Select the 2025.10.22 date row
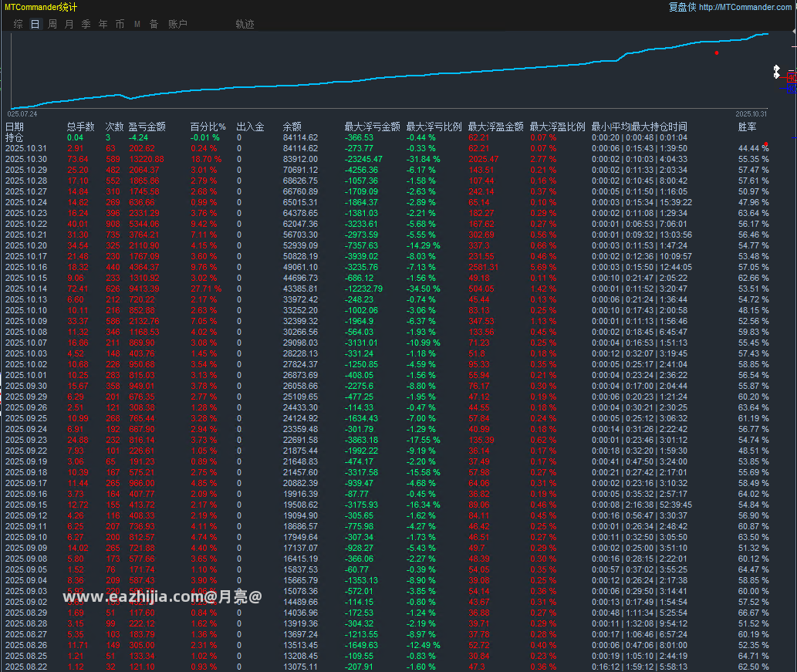This screenshot has width=797, height=672. (x=26, y=225)
